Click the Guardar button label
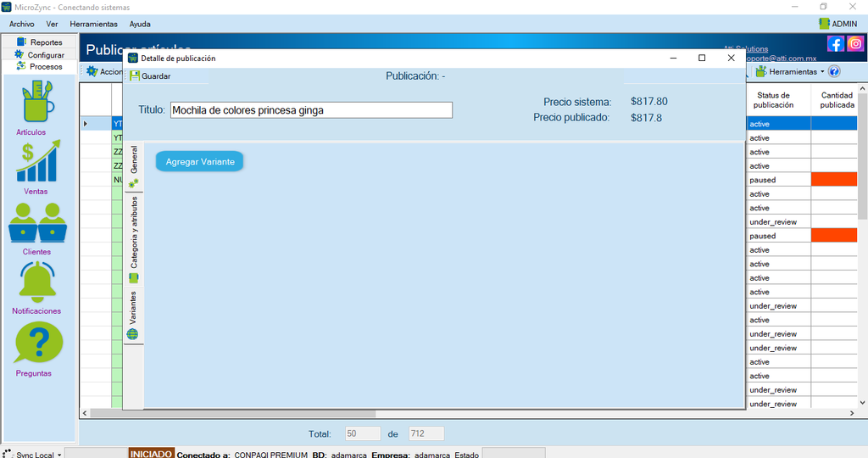The width and height of the screenshot is (868, 458). 156,75
